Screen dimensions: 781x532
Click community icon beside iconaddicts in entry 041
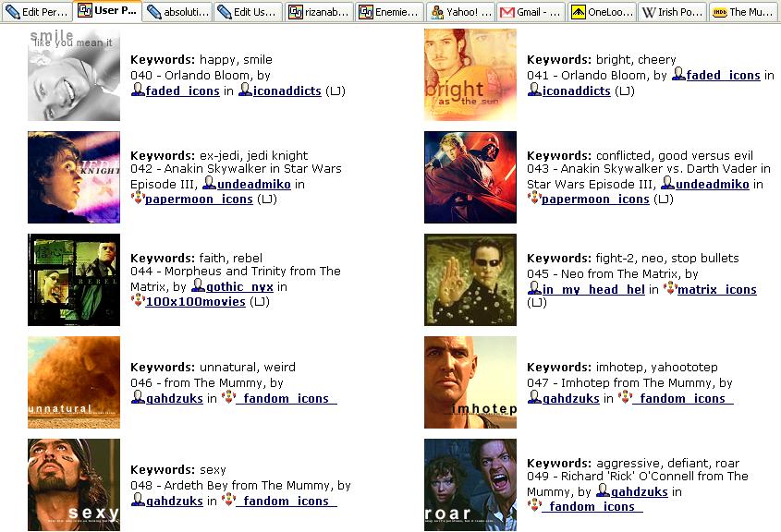click(534, 91)
